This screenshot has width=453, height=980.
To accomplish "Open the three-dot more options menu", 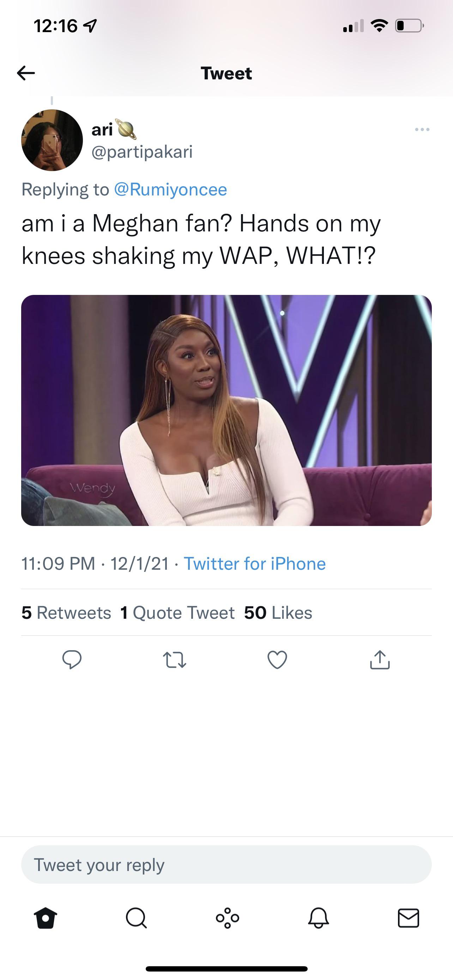I will tap(422, 130).
